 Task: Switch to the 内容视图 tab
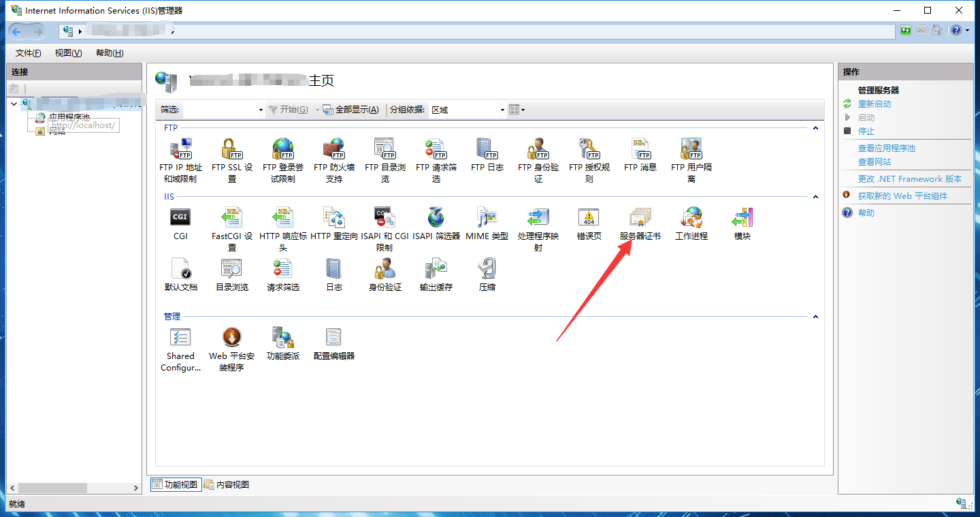click(227, 484)
